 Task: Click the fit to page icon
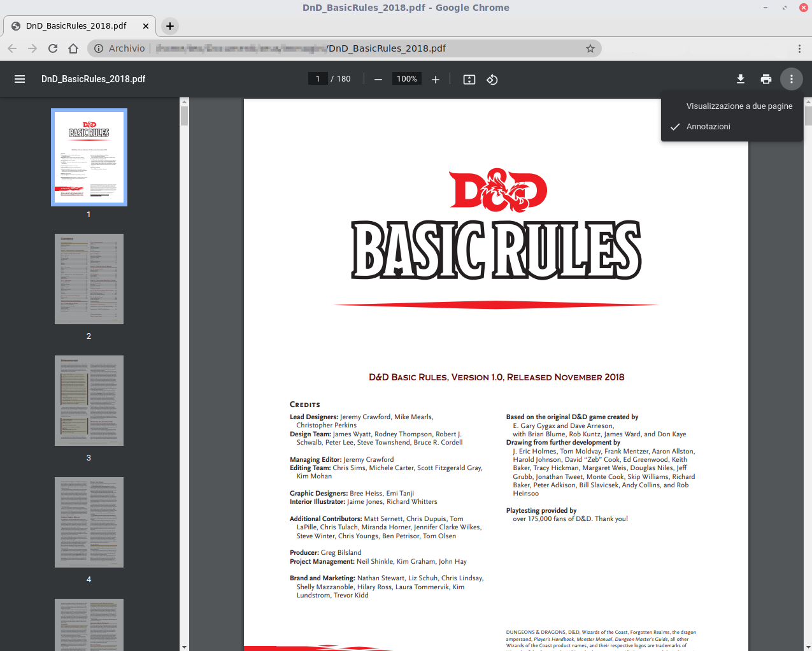click(469, 80)
